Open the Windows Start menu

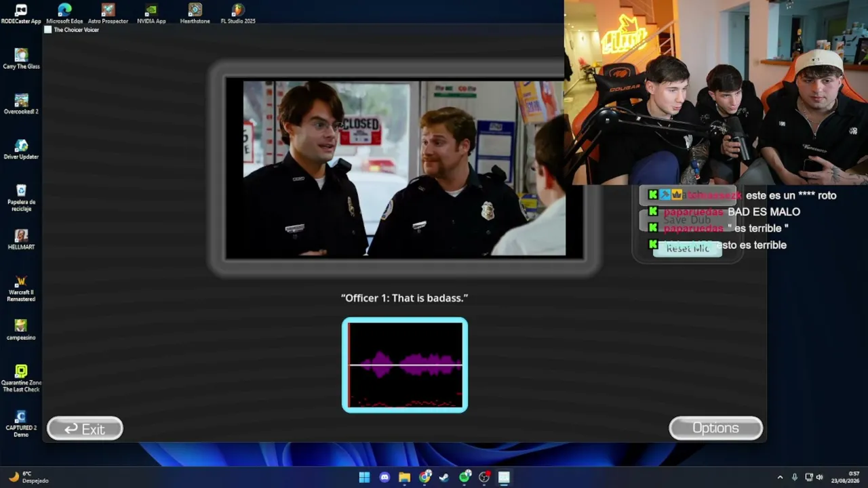[364, 477]
